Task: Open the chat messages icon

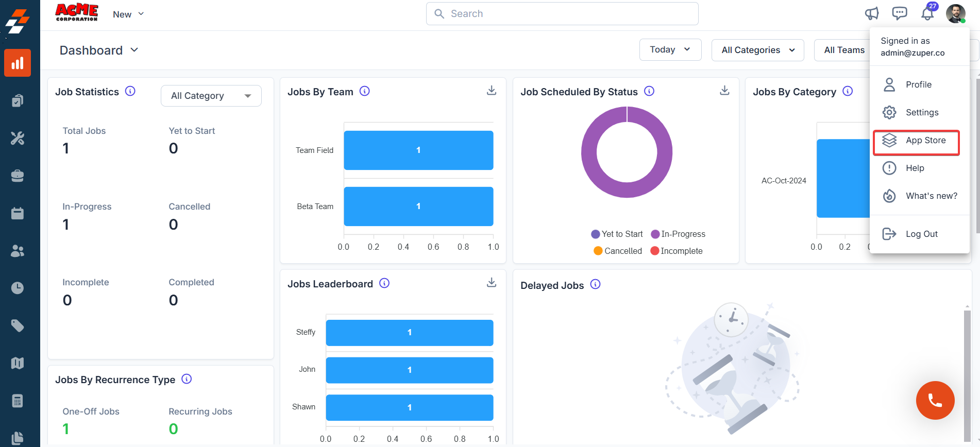Action: pos(900,14)
